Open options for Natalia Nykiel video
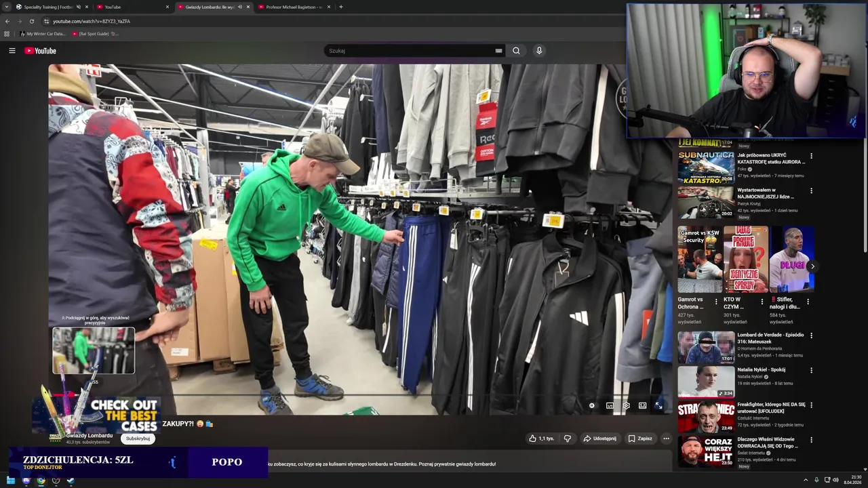The height and width of the screenshot is (488, 868). tap(811, 370)
